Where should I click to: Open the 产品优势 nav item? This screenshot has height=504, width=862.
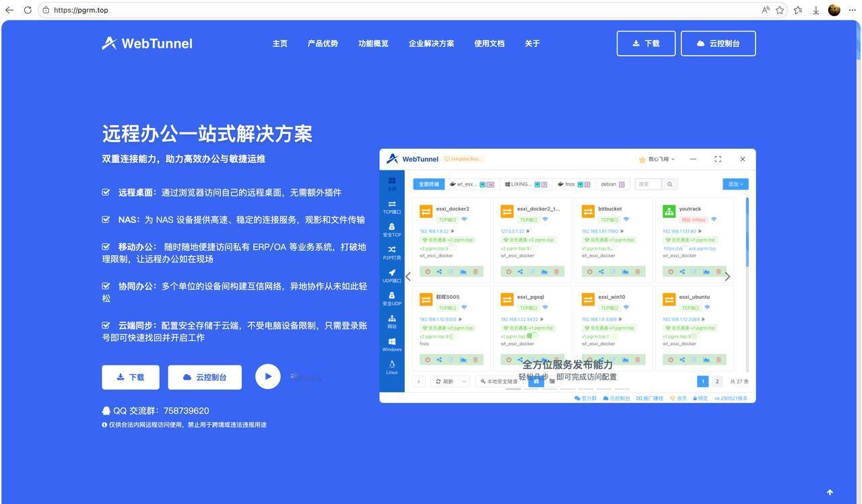[323, 43]
